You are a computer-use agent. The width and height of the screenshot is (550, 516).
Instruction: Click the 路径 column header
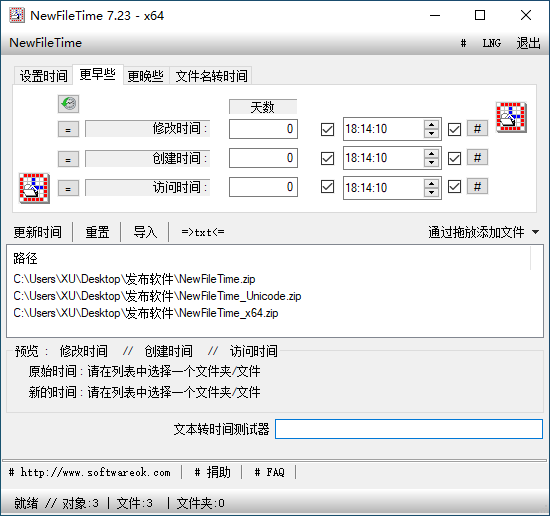click(x=269, y=259)
